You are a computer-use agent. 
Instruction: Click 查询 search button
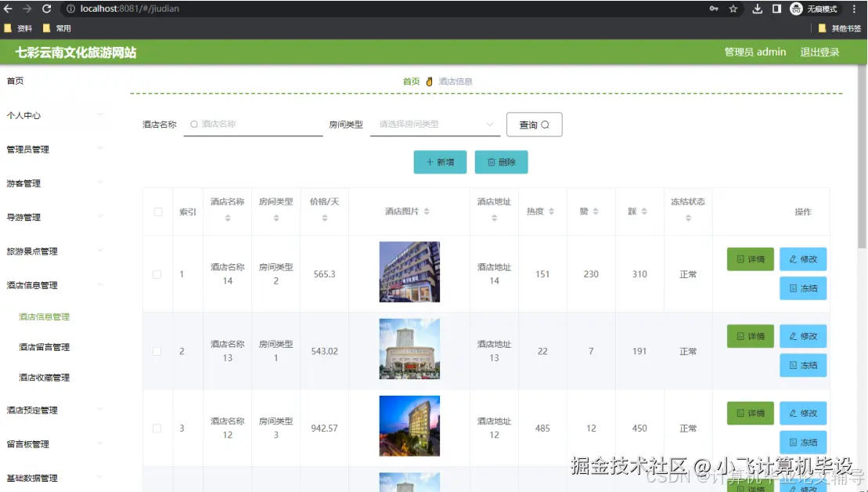535,125
